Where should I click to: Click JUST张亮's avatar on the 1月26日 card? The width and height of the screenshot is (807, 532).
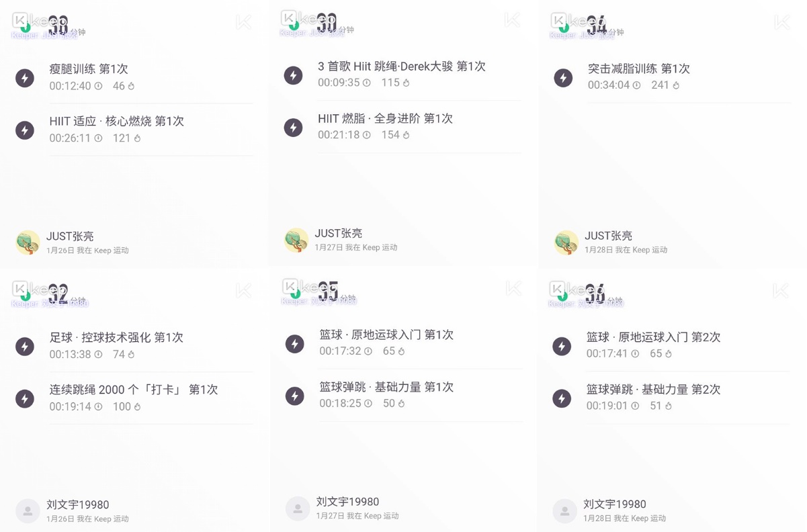(x=28, y=242)
